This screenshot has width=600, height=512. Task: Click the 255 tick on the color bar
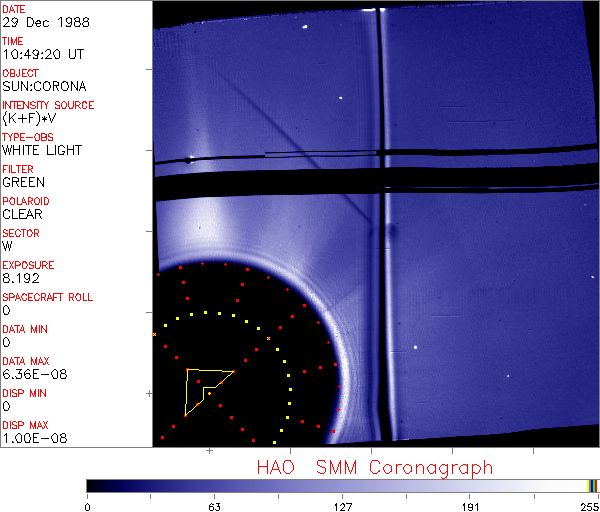pyautogui.click(x=588, y=505)
